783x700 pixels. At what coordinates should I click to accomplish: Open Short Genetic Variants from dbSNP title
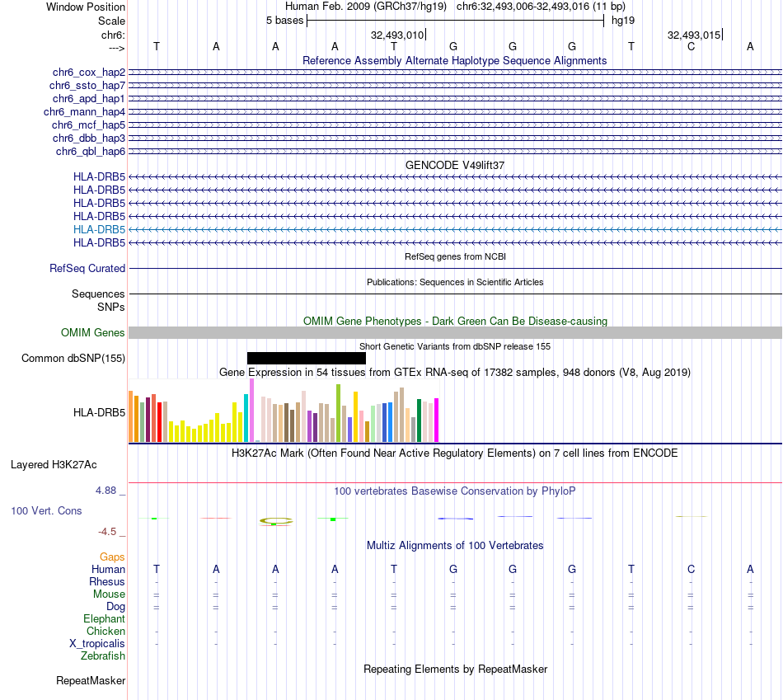point(455,346)
